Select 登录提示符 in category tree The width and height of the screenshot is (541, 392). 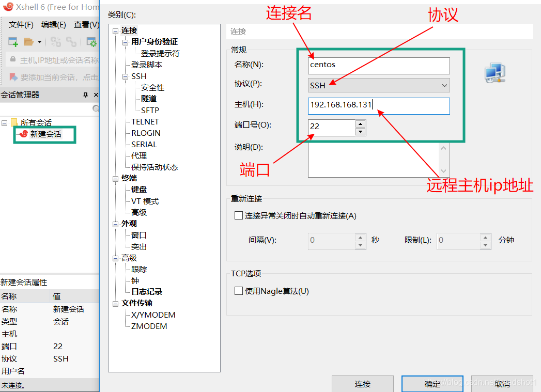160,53
